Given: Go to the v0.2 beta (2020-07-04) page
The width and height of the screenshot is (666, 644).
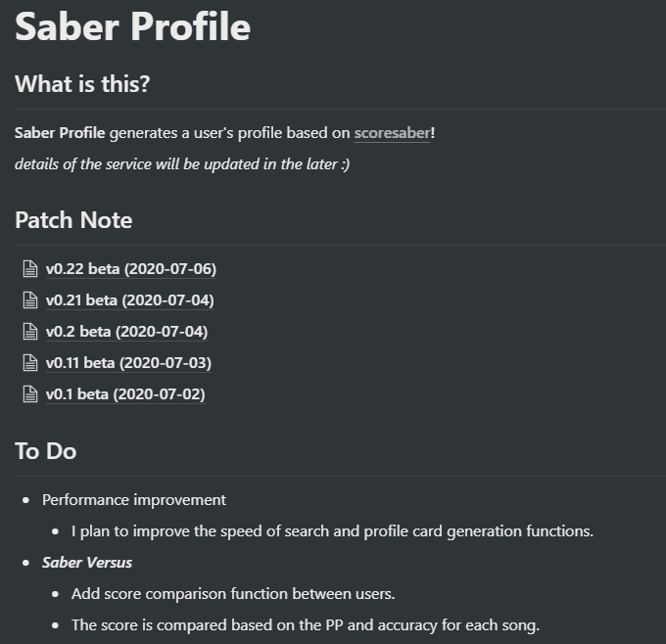Looking at the screenshot, I should pyautogui.click(x=126, y=332).
